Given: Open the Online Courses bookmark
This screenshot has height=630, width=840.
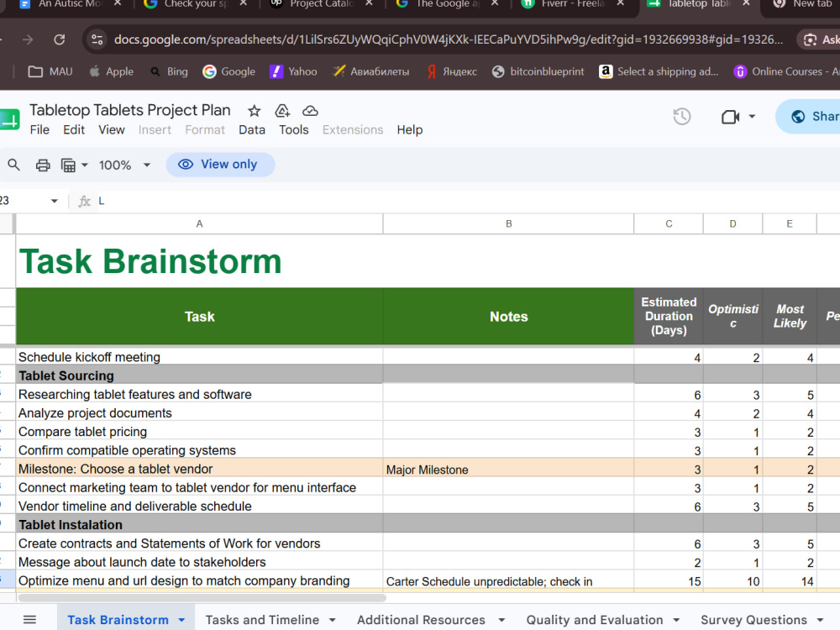Looking at the screenshot, I should (x=786, y=71).
